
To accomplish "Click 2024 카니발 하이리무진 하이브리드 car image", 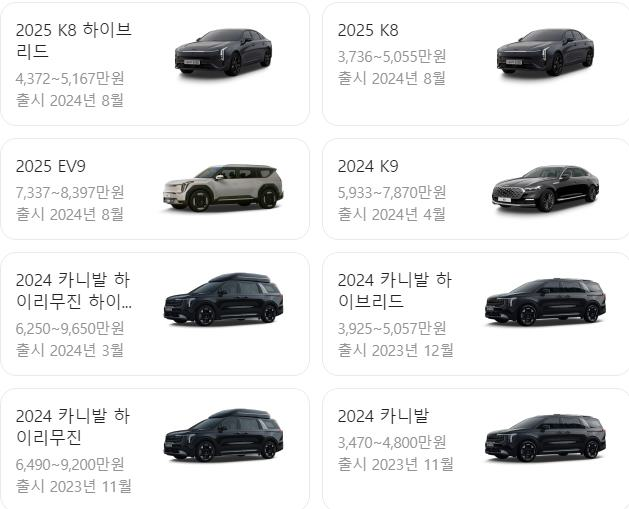I will (223, 299).
